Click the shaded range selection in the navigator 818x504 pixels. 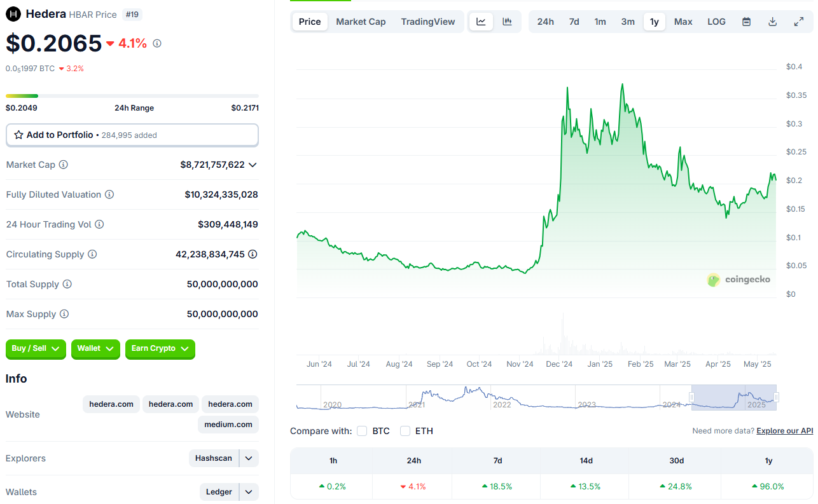(x=734, y=397)
